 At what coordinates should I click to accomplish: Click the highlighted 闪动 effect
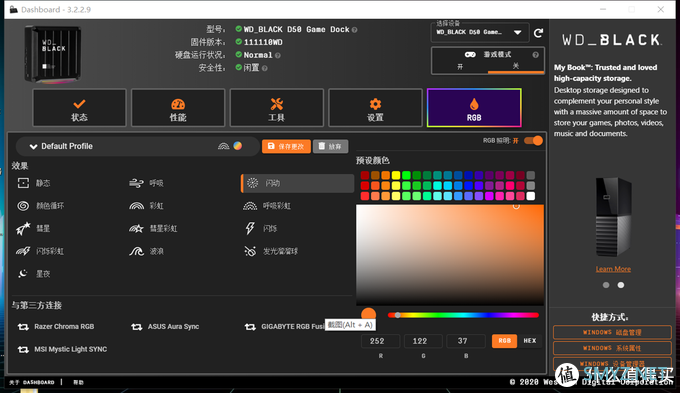(298, 183)
